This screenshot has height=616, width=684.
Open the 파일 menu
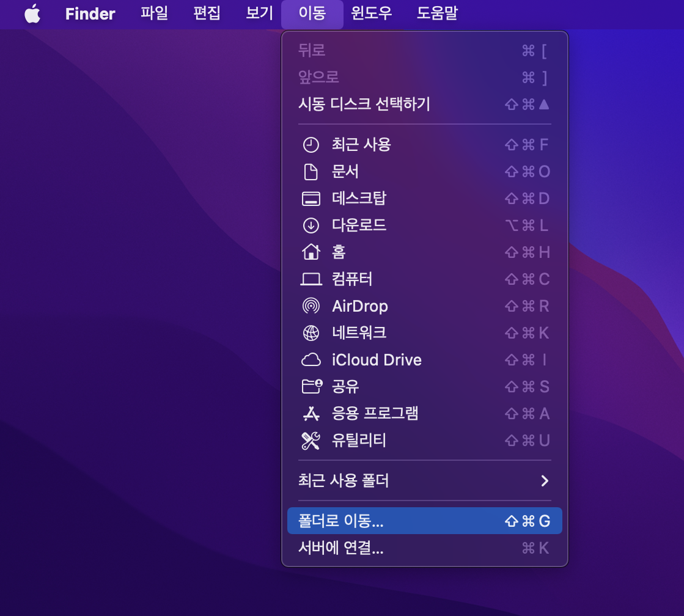click(x=154, y=13)
